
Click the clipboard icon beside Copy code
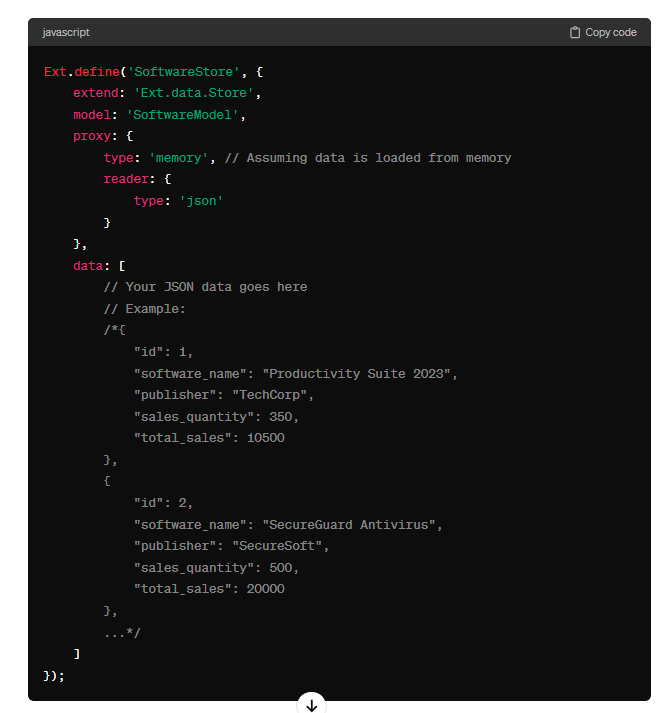click(575, 32)
